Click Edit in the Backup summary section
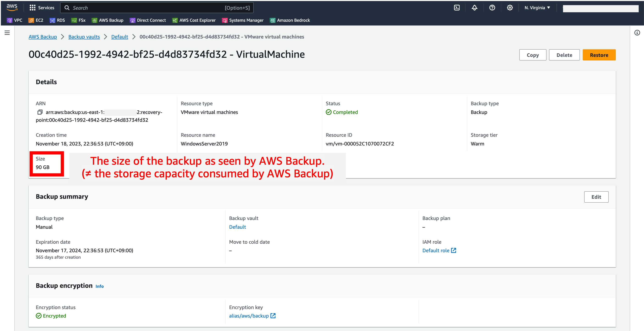 click(x=596, y=197)
